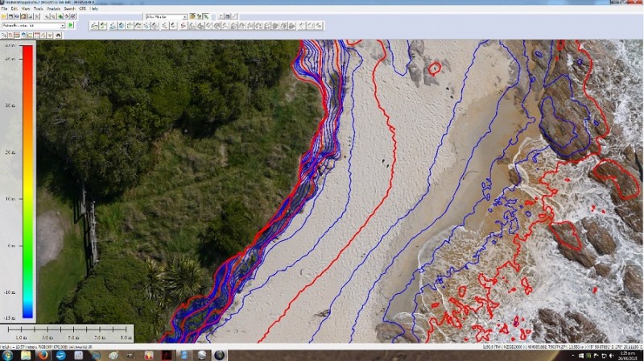This screenshot has height=361, width=644.
Task: Click the distance scale bar on map
Action: (66, 331)
